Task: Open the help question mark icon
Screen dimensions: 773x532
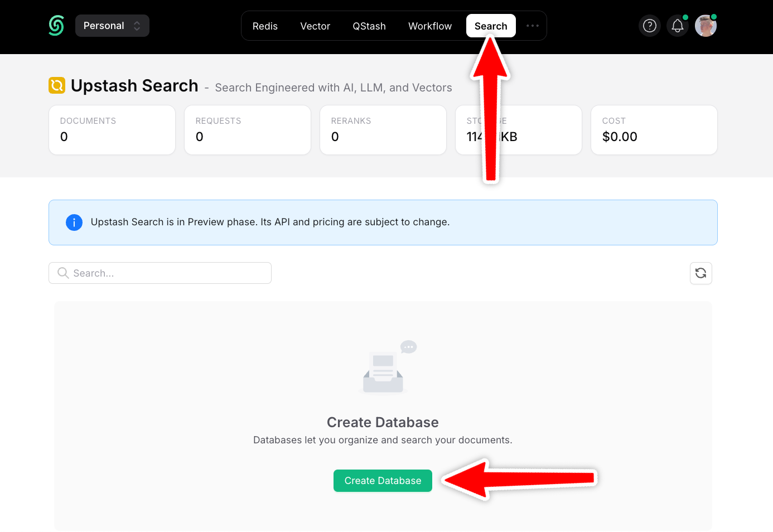Action: tap(650, 26)
